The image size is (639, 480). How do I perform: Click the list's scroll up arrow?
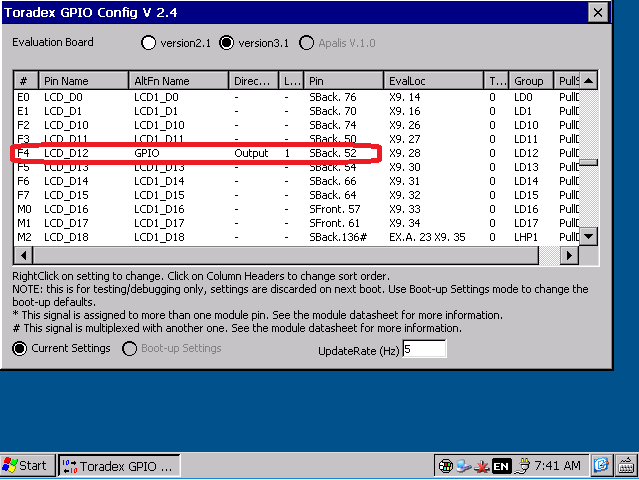pyautogui.click(x=588, y=81)
